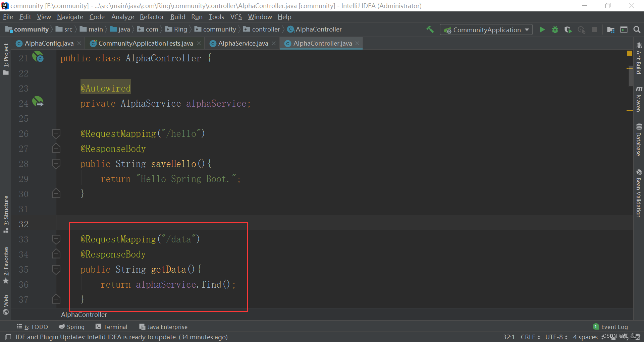Toggle fold end marker at line 37

[56, 299]
